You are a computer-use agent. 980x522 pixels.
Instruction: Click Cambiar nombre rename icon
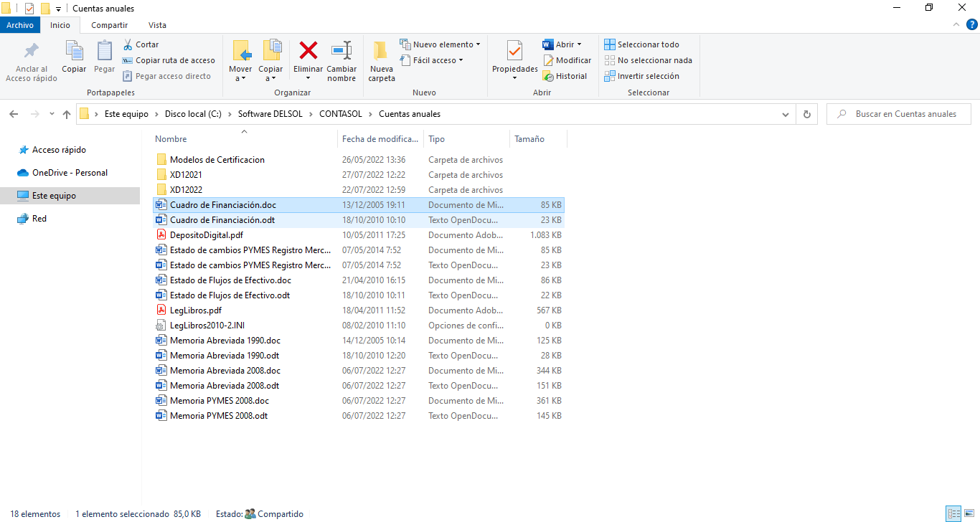[341, 50]
